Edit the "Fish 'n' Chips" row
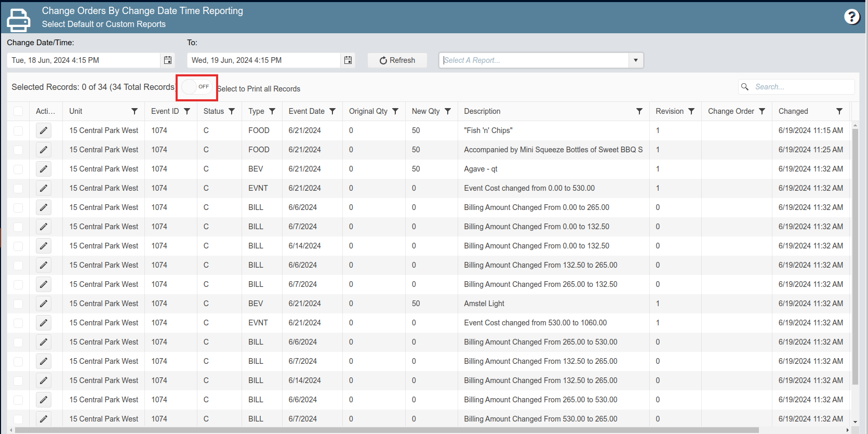The width and height of the screenshot is (868, 434). click(x=44, y=130)
